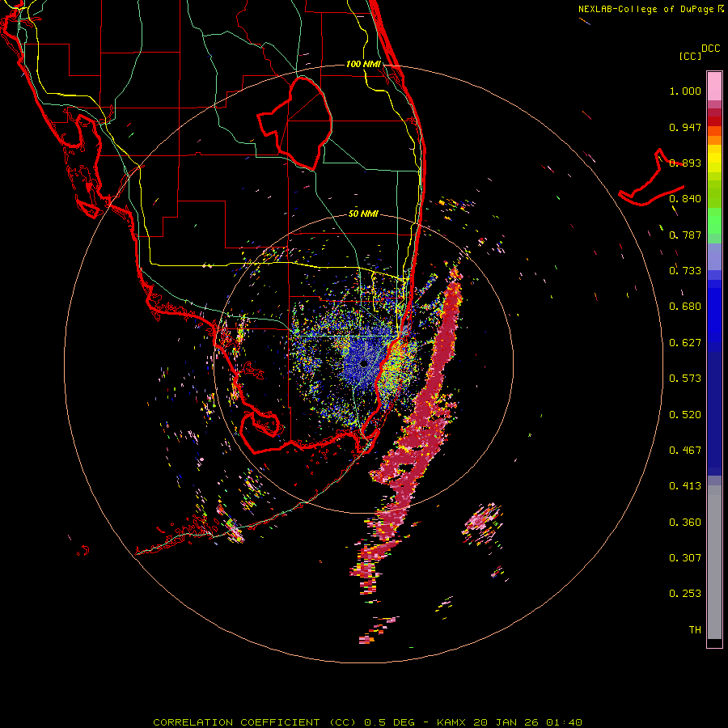Click the 0.680 legend value
728x728 pixels.
pyautogui.click(x=685, y=307)
